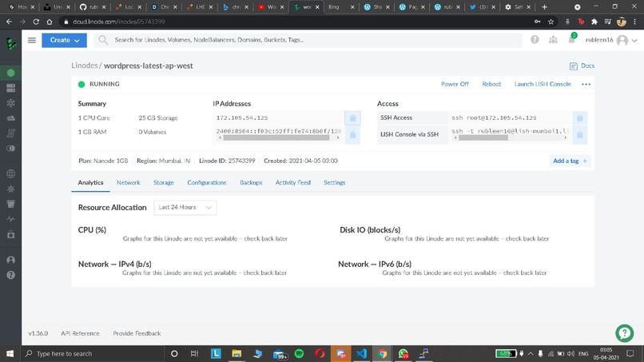
Task: Open help icon in top bar
Action: (x=535, y=39)
